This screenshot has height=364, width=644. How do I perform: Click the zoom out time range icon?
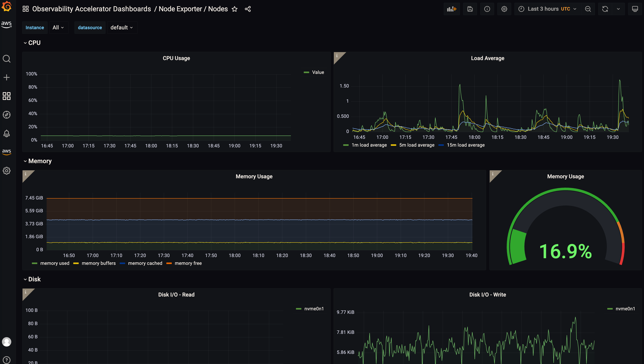(588, 9)
